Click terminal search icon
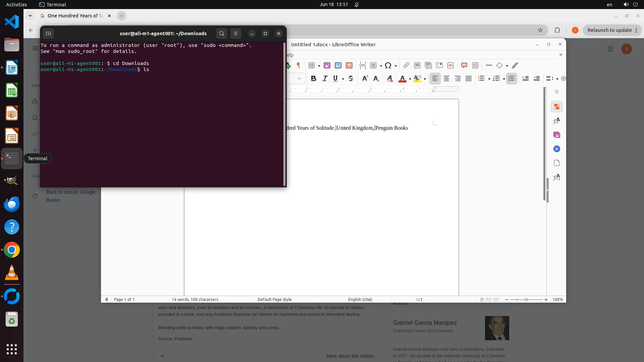The width and height of the screenshot is (644, 362). (221, 34)
